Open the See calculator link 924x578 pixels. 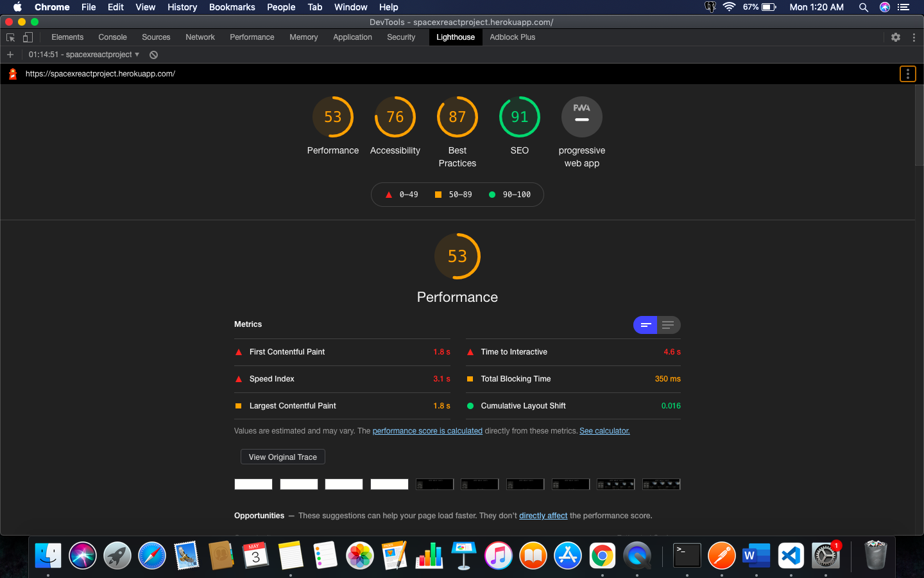click(604, 430)
